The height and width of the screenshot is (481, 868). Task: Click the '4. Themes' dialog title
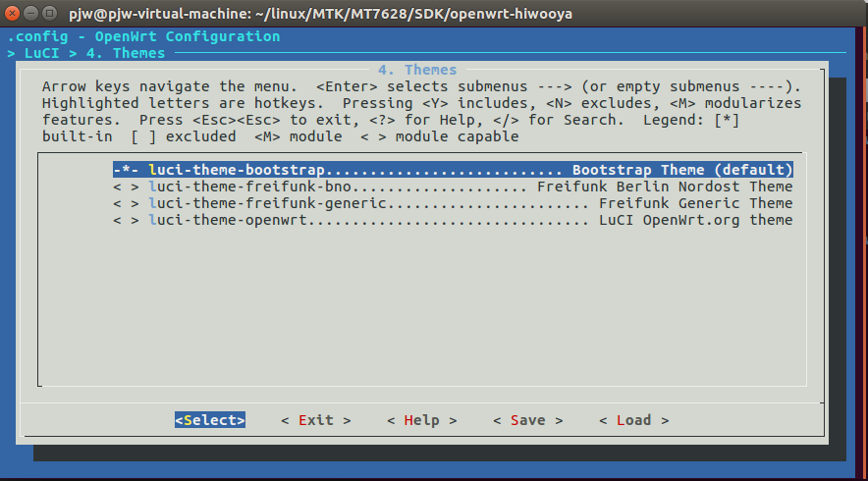tap(417, 70)
